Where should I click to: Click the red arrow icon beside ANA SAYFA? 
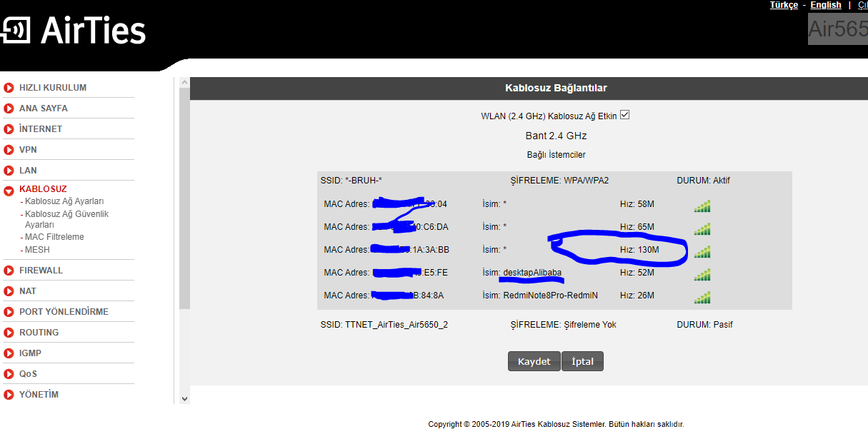tap(9, 109)
